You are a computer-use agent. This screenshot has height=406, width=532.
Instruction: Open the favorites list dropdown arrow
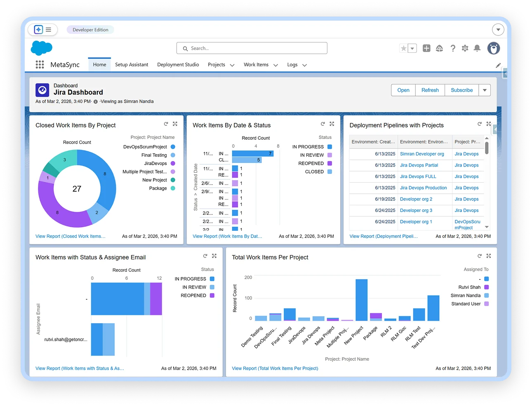click(x=412, y=48)
